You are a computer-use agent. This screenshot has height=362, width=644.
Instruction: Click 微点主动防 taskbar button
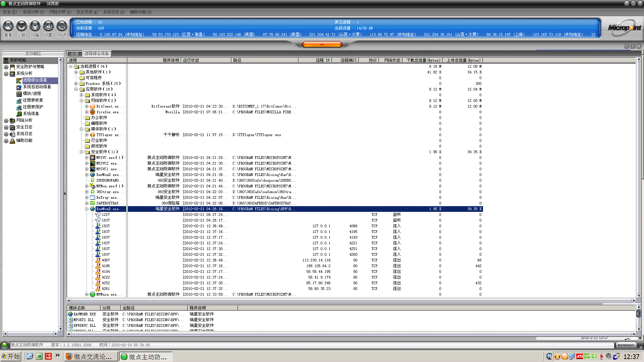pyautogui.click(x=146, y=357)
